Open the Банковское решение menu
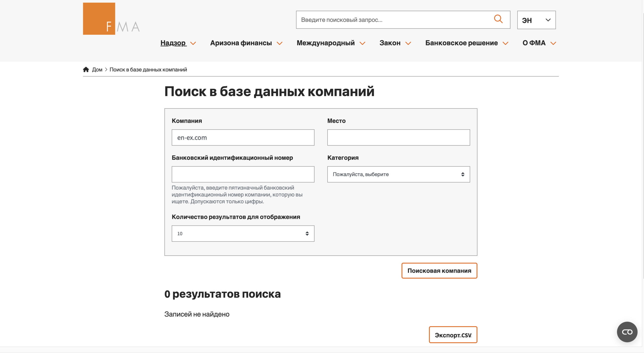The width and height of the screenshot is (644, 353). tap(467, 43)
